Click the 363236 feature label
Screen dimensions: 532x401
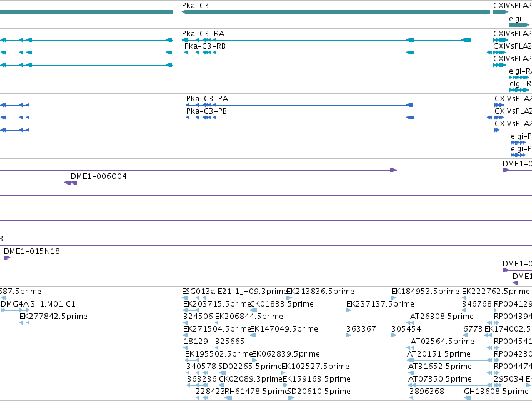(x=202, y=379)
